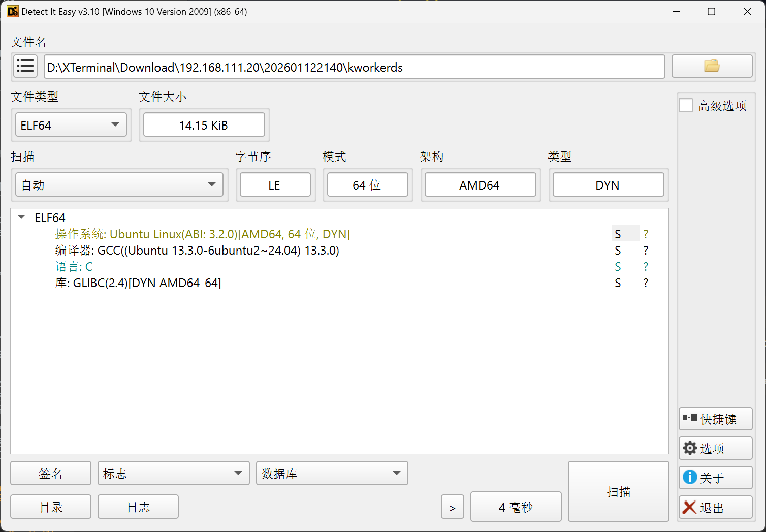Click the red X 退出 button

point(715,508)
